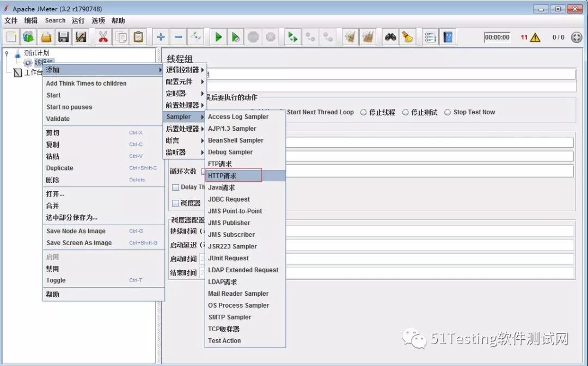This screenshot has height=366, width=588.
Task: Choose BeanShell Sampler
Action: [x=245, y=141]
